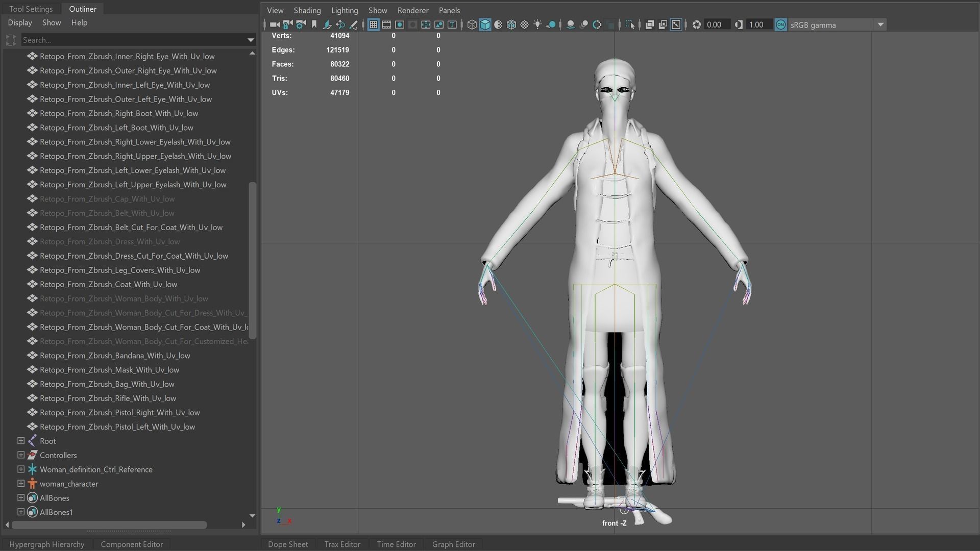
Task: Expand the woman_character node
Action: point(21,484)
